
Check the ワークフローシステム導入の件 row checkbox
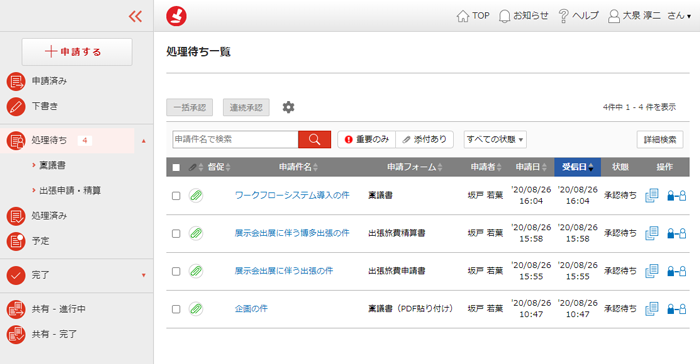pos(176,196)
